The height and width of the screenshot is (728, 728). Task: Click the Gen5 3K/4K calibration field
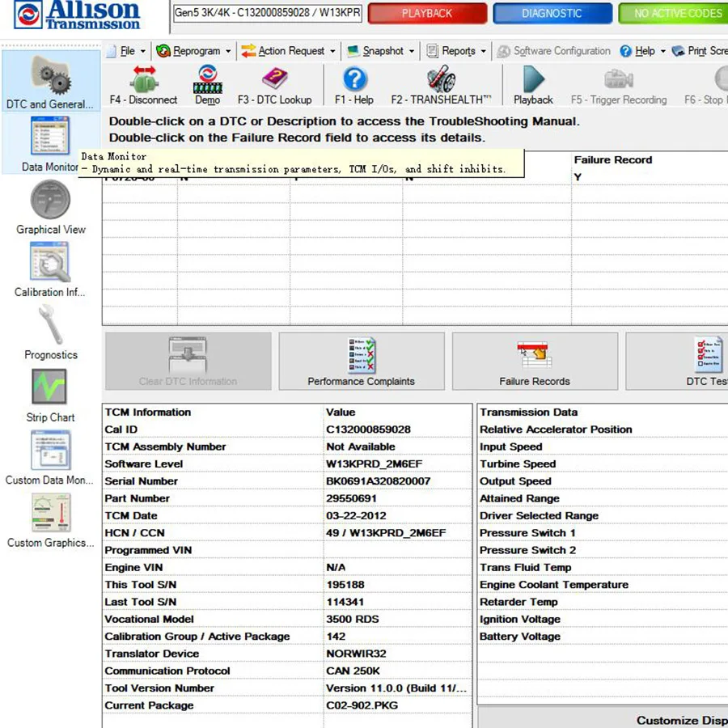click(268, 12)
